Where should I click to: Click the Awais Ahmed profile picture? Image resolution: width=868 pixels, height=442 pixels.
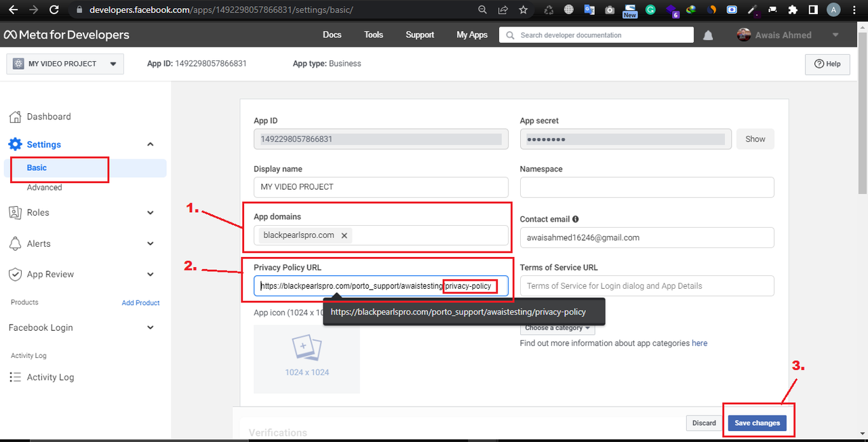pyautogui.click(x=744, y=35)
